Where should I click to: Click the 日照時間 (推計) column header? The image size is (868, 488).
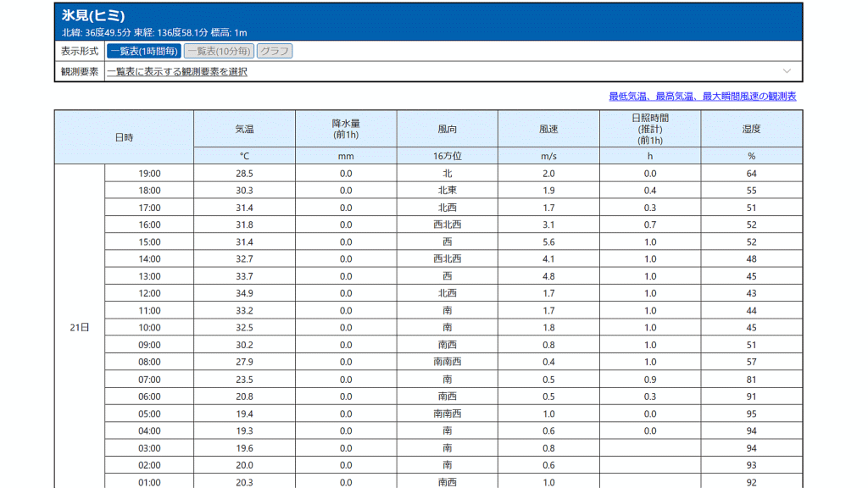(x=650, y=129)
